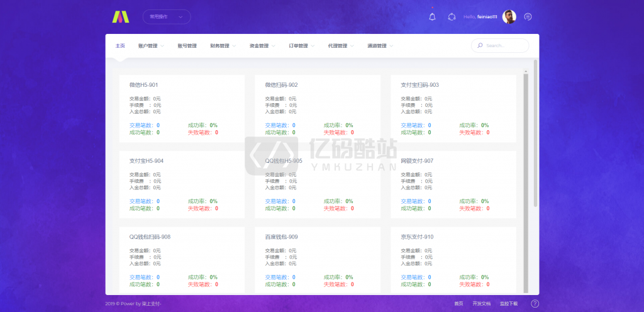Expand the 订单管理 menu

click(x=301, y=46)
